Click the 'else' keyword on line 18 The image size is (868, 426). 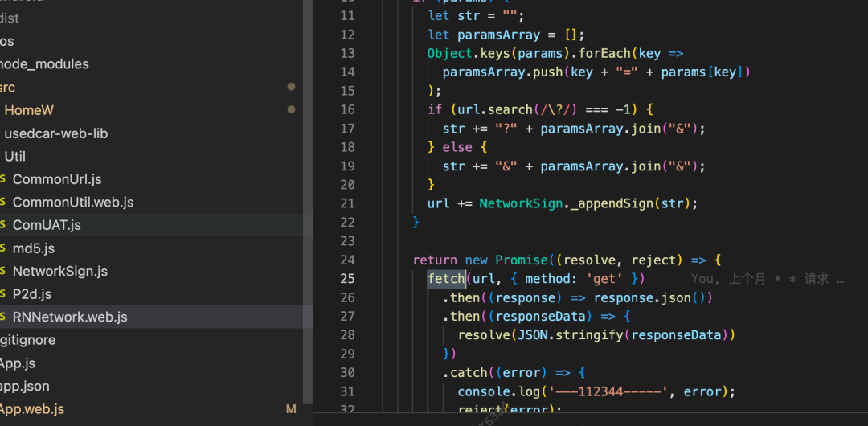pyautogui.click(x=457, y=147)
